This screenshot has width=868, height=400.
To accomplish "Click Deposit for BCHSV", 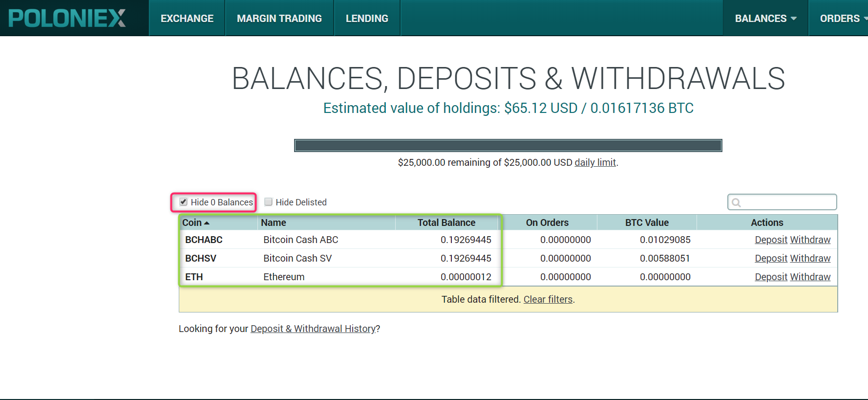I will pyautogui.click(x=771, y=258).
